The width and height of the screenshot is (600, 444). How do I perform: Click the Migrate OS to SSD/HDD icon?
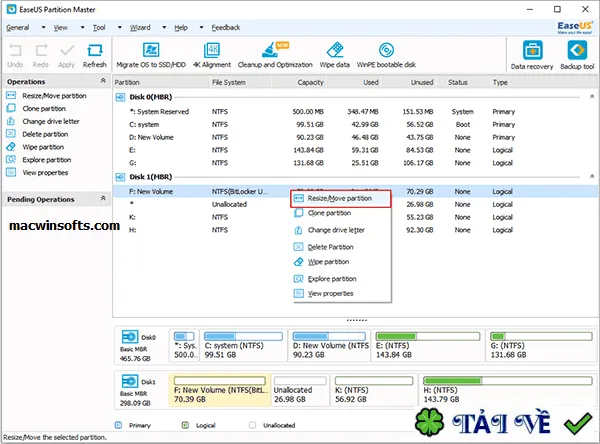point(151,50)
